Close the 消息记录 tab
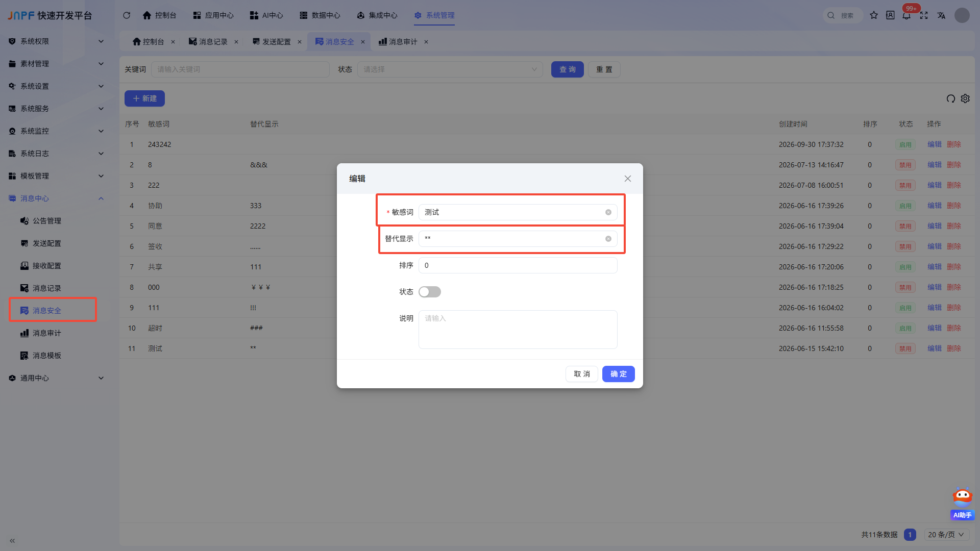This screenshot has height=551, width=980. pos(236,42)
